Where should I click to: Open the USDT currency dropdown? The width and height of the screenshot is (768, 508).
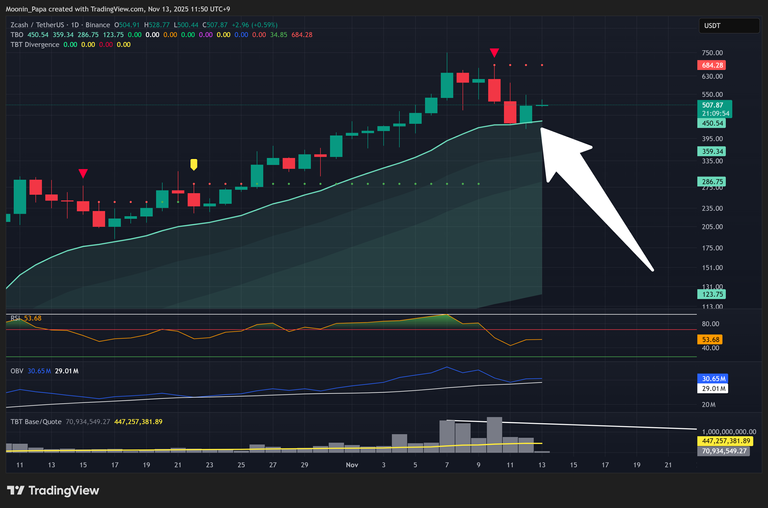tap(711, 27)
